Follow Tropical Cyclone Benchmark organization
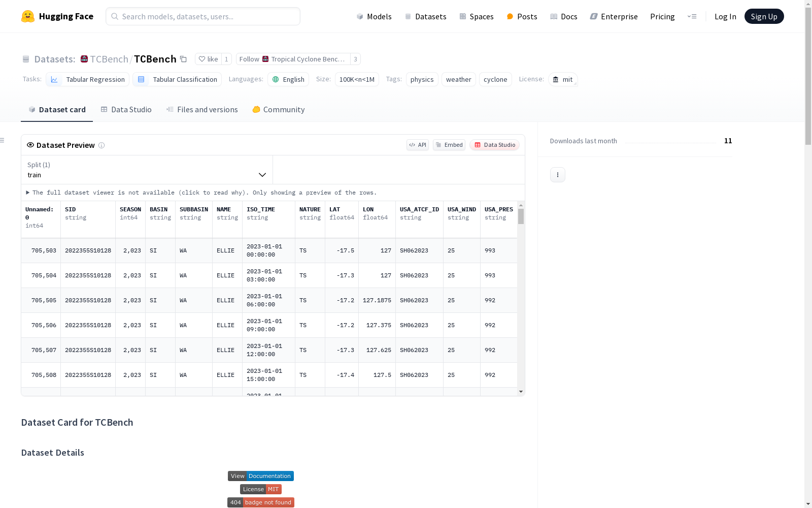Screen dimensions: 812x508 pos(293,59)
